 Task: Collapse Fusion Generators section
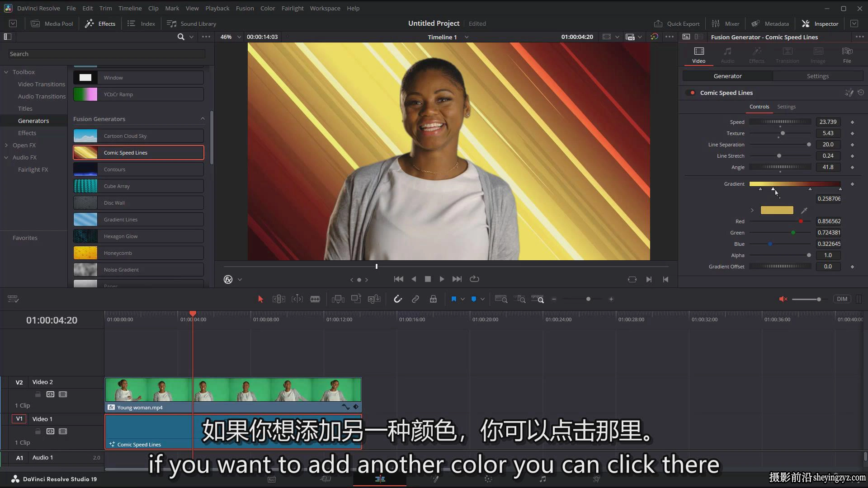tap(203, 119)
